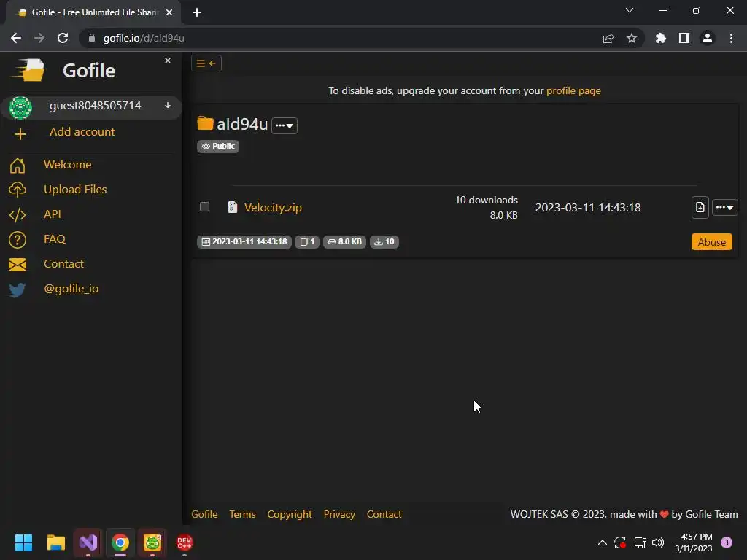Open a new tab with the plus button

[197, 12]
